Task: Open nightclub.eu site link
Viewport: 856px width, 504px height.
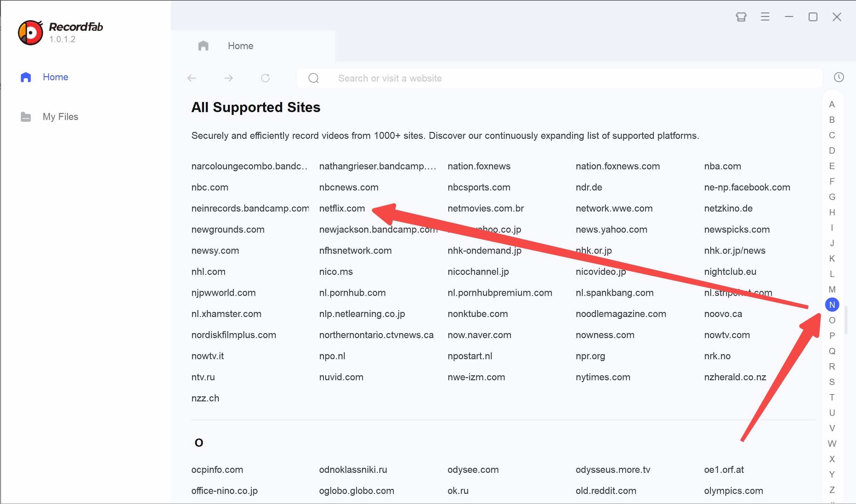Action: (x=730, y=271)
